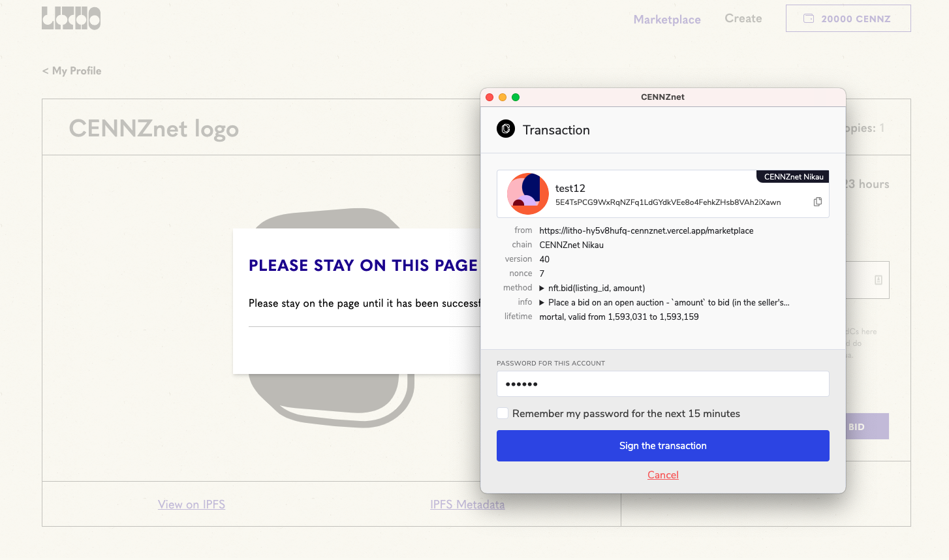Click the PLEASE STAY ON THIS PAGE heading

pyautogui.click(x=363, y=265)
